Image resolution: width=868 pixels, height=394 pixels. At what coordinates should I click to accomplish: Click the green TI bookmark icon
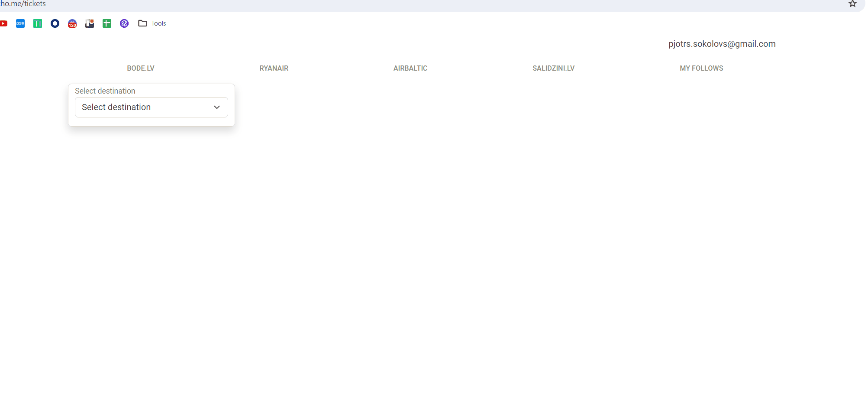pos(38,23)
